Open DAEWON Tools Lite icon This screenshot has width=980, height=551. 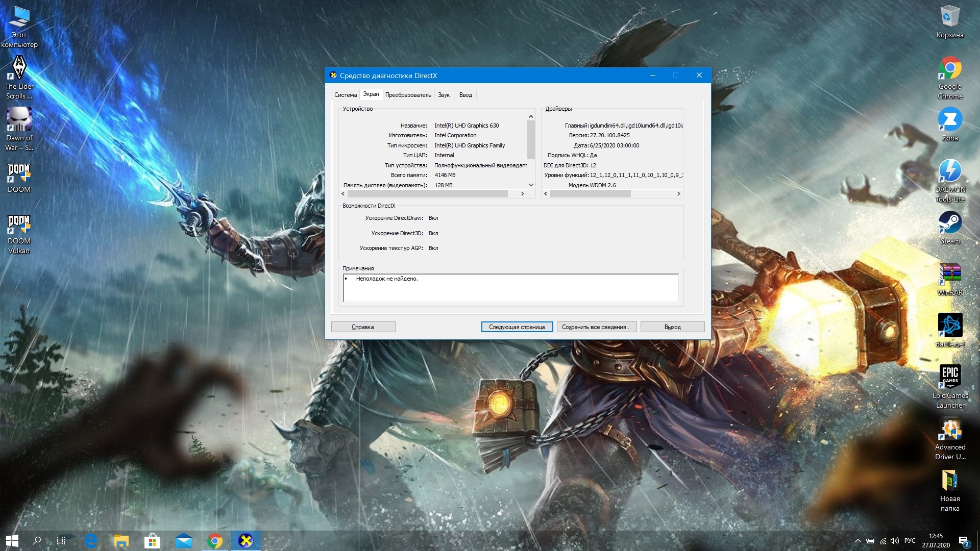point(950,176)
